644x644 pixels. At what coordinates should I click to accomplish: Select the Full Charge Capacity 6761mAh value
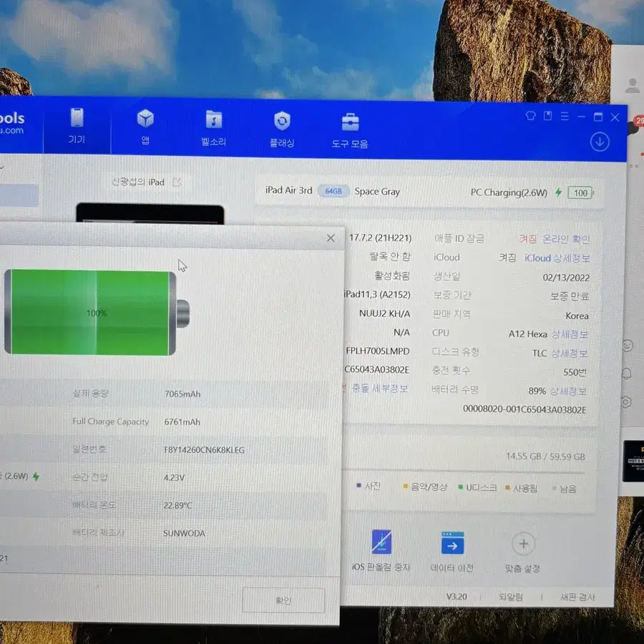pos(182,421)
